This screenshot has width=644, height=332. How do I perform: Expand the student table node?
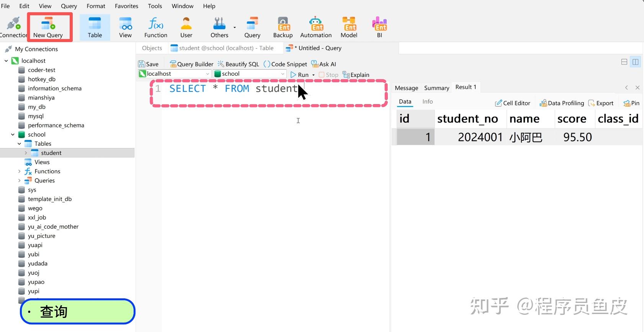click(26, 153)
